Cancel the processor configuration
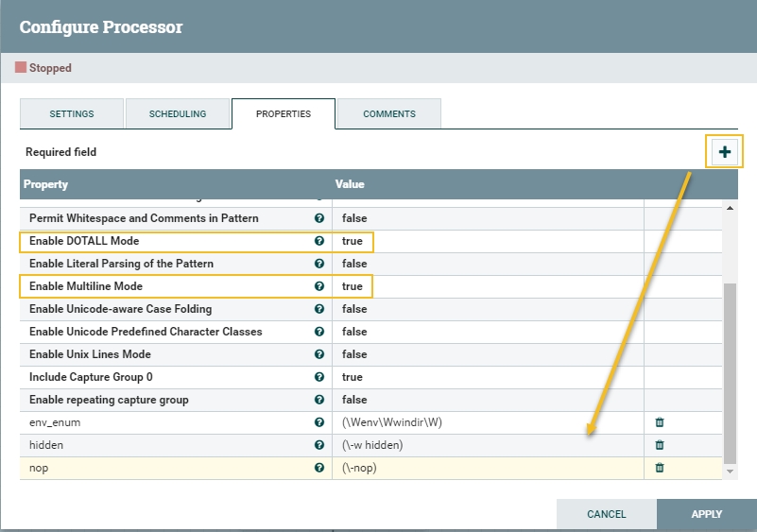 [606, 515]
